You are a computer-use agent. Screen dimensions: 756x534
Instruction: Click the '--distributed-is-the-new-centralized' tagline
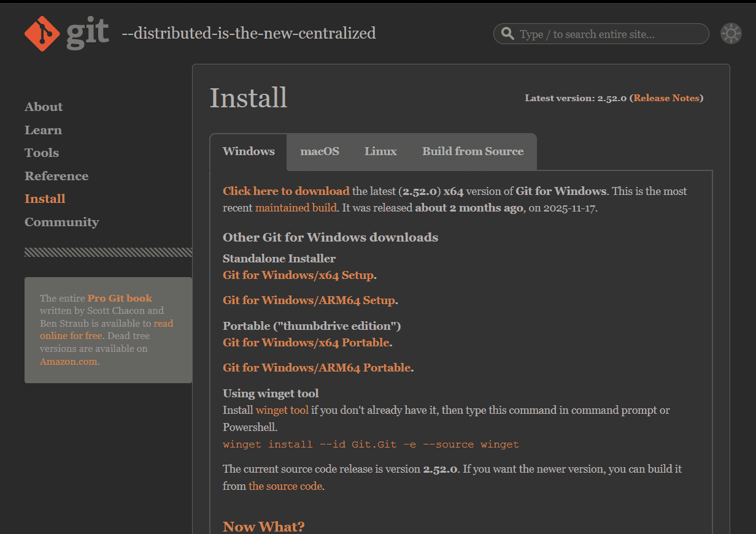[x=249, y=33]
